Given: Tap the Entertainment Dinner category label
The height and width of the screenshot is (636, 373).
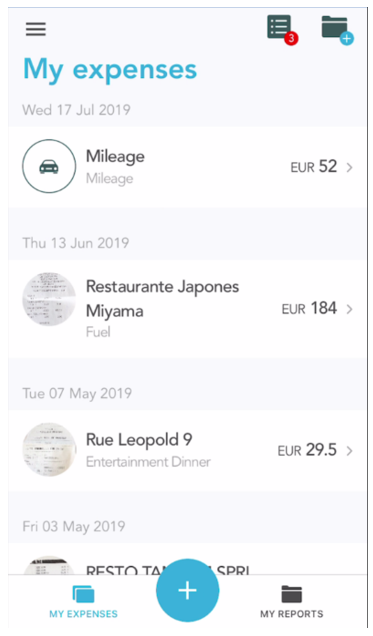Looking at the screenshot, I should click(148, 462).
